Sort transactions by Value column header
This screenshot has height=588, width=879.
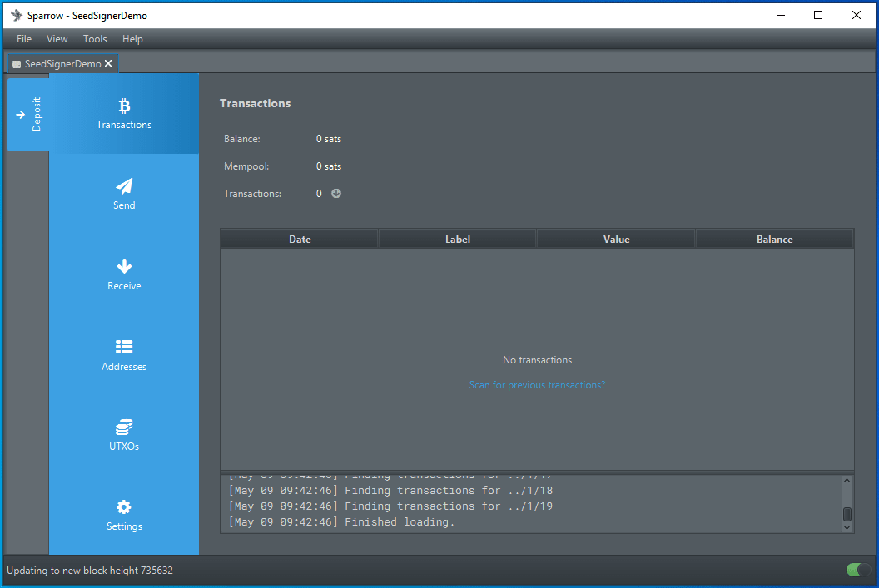pos(616,240)
